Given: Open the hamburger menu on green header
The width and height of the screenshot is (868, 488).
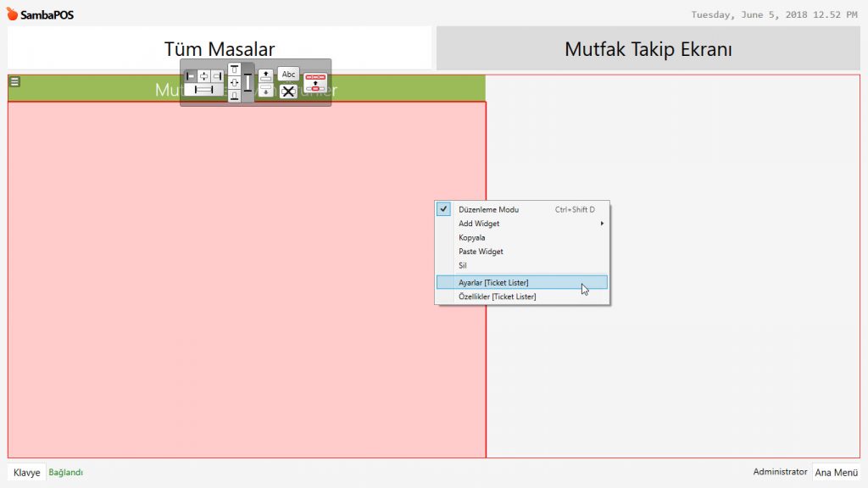Looking at the screenshot, I should [14, 82].
